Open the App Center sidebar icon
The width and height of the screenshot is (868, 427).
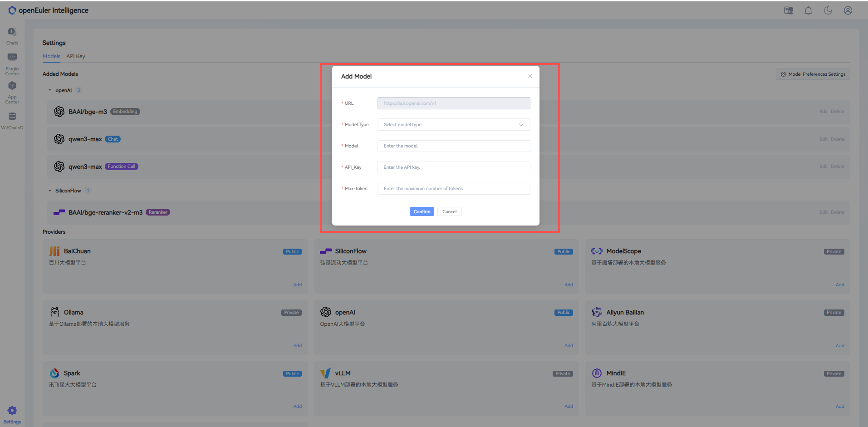tap(12, 86)
